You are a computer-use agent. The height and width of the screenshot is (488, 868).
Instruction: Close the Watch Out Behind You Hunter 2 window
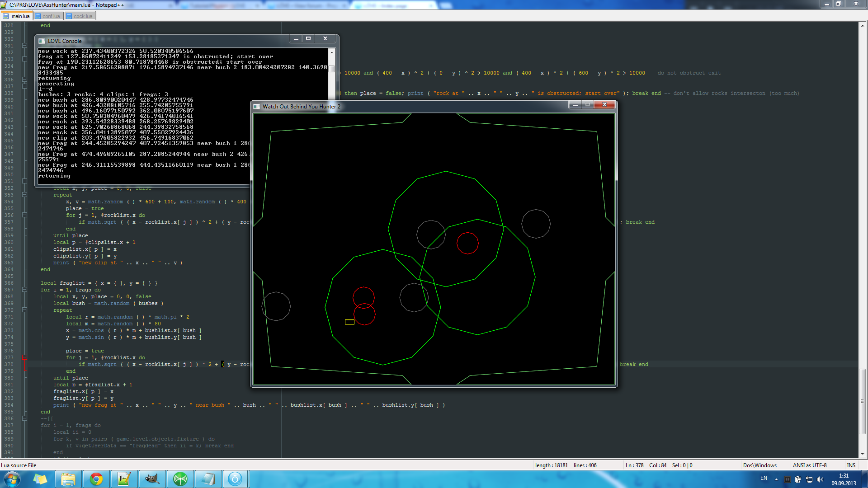[x=604, y=105]
